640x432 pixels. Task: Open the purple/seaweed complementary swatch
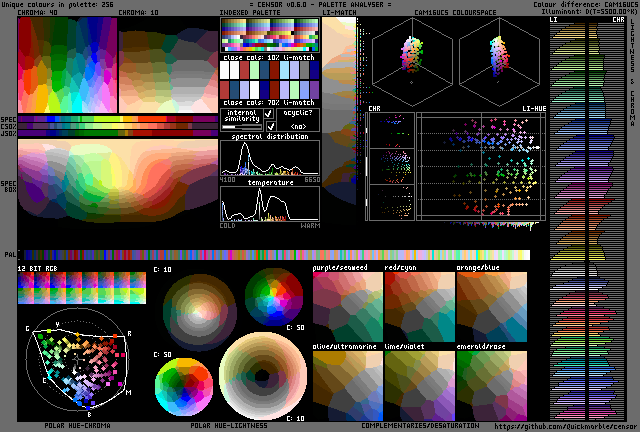point(347,308)
